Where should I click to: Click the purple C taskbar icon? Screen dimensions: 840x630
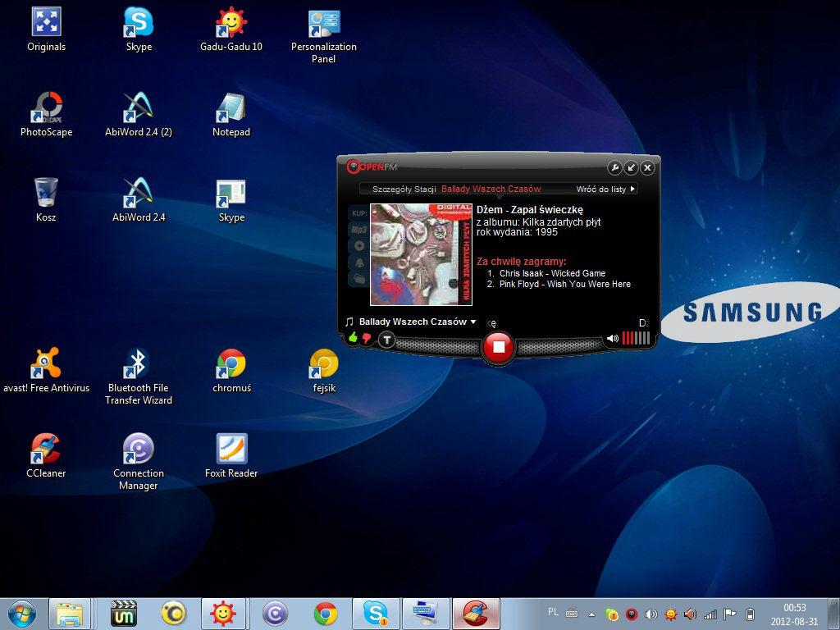coord(275,614)
